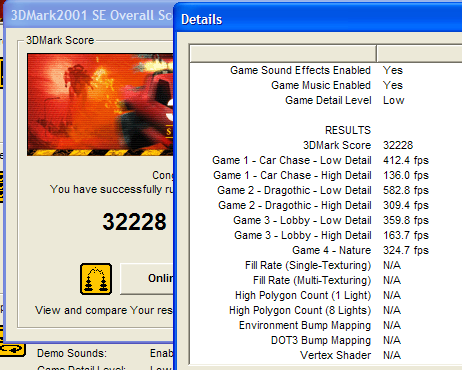Click the first column header in Details list

tap(283, 54)
